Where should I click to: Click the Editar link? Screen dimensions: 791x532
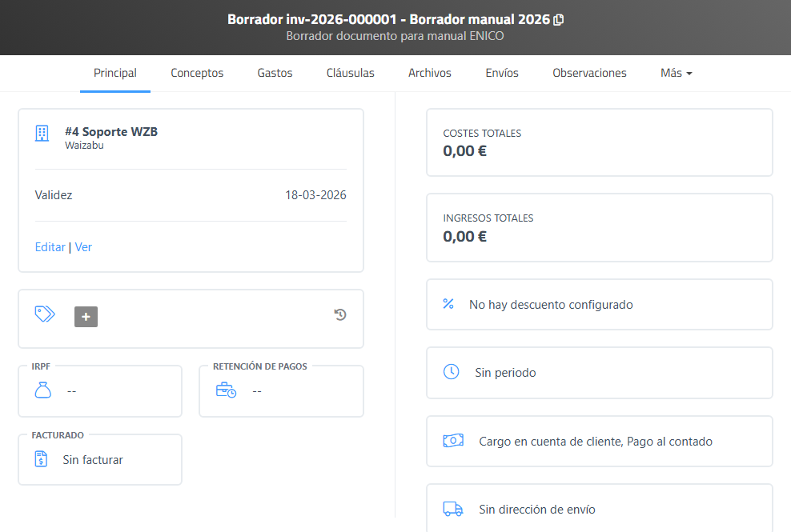point(50,247)
